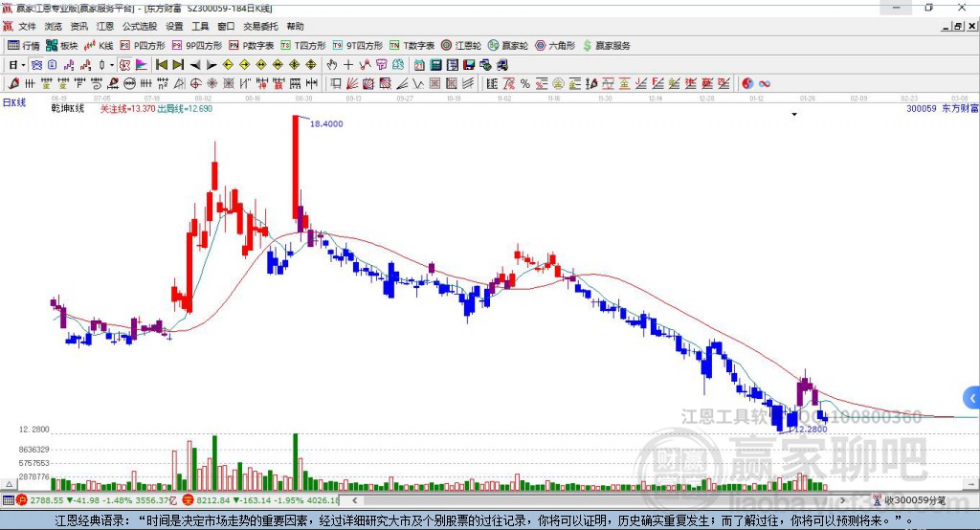The image size is (980, 530).
Task: Toggle the highlighted 权 adjustment icon
Action: pyautogui.click(x=125, y=65)
